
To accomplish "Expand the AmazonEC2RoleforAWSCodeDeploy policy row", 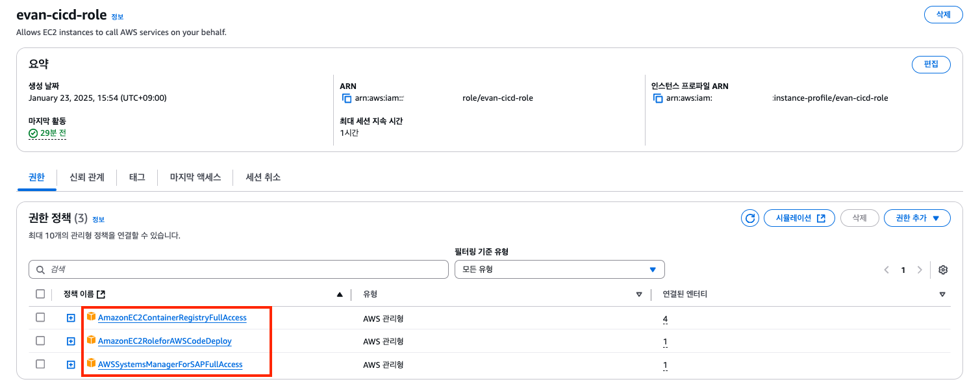I will (x=71, y=341).
